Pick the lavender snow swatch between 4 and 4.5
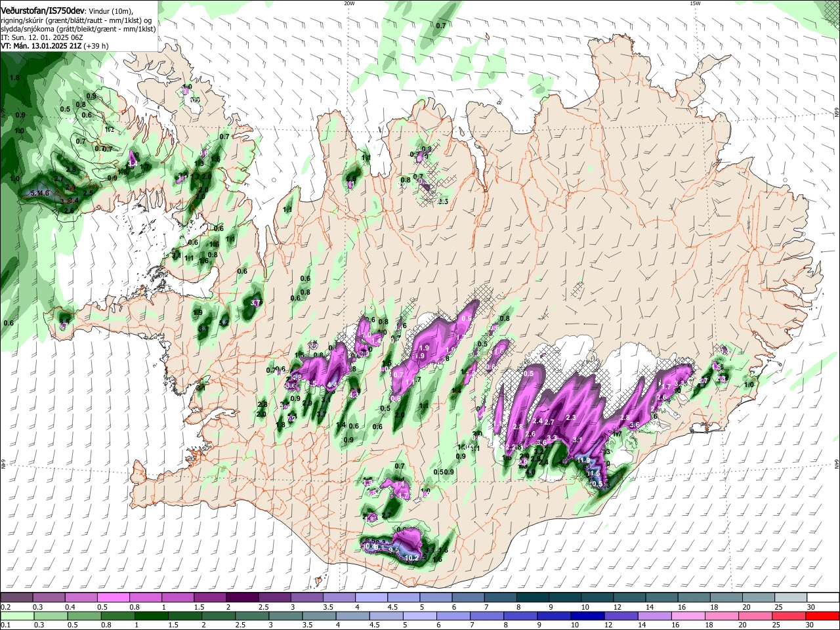The width and height of the screenshot is (840, 630). [370, 598]
